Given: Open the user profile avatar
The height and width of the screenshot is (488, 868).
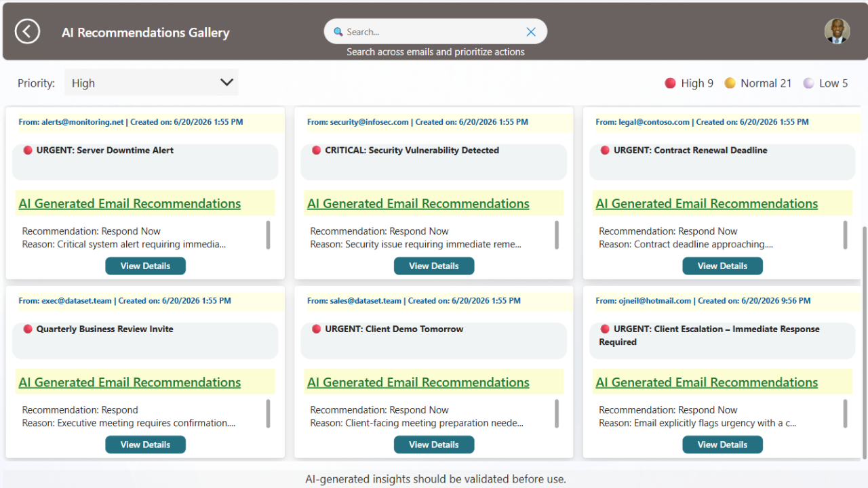Looking at the screenshot, I should (837, 31).
